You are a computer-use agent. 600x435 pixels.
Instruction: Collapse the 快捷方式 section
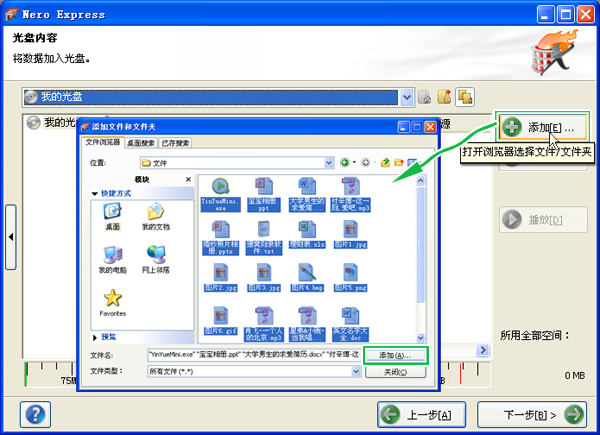pyautogui.click(x=95, y=194)
